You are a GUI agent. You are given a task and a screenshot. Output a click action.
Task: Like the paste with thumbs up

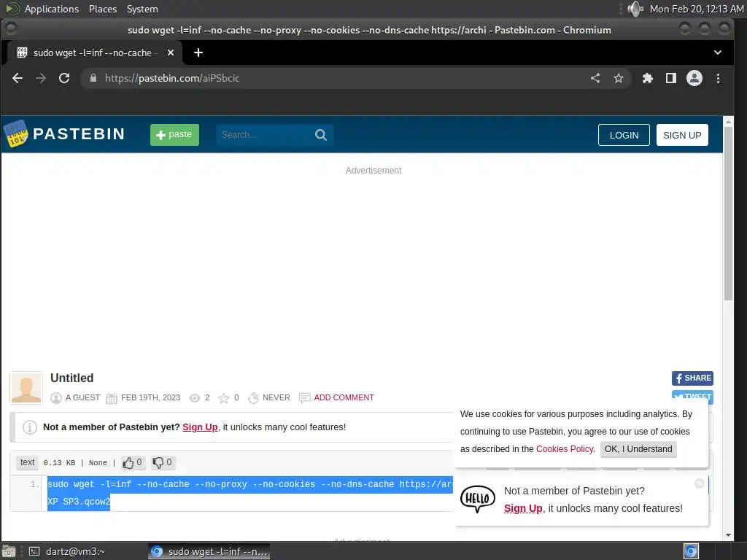click(x=133, y=462)
